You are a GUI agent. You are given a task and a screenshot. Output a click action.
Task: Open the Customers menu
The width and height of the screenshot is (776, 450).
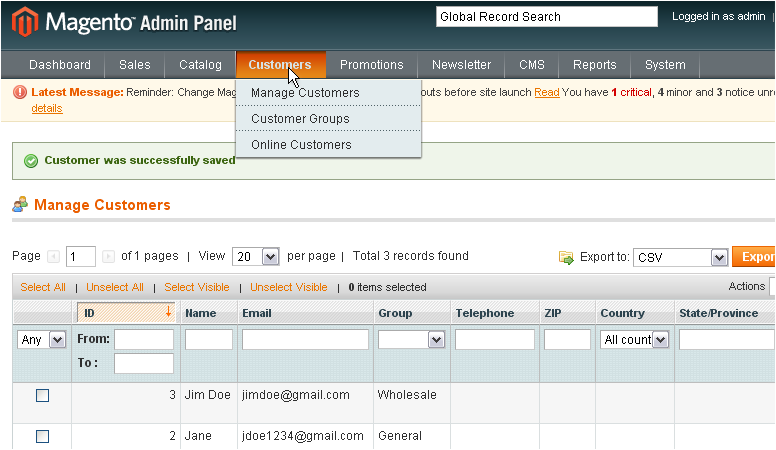(280, 65)
